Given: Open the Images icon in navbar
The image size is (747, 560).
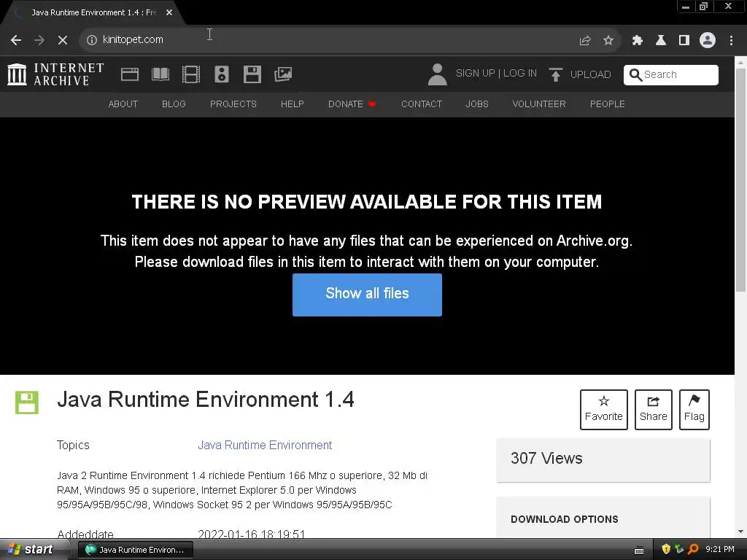Looking at the screenshot, I should pyautogui.click(x=283, y=74).
